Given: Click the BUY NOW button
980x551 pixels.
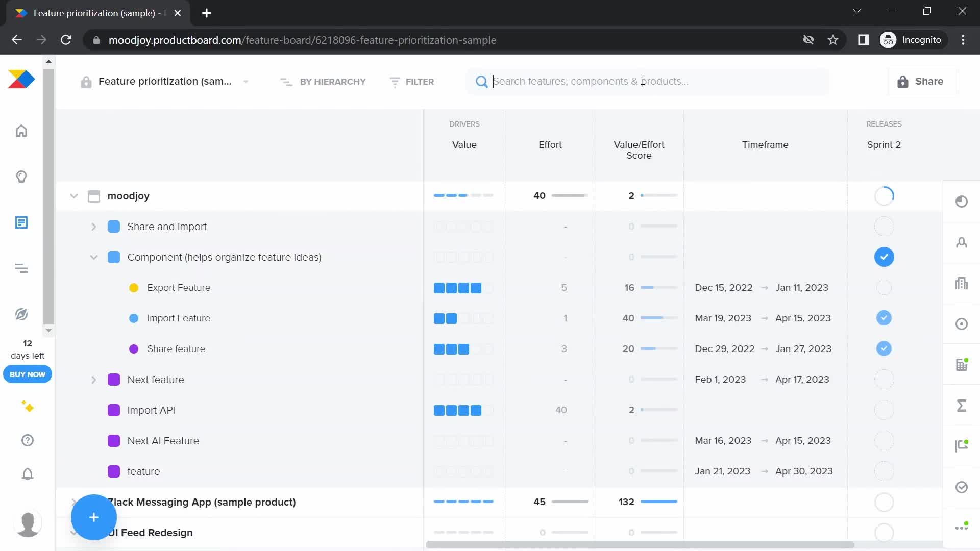Looking at the screenshot, I should point(28,374).
